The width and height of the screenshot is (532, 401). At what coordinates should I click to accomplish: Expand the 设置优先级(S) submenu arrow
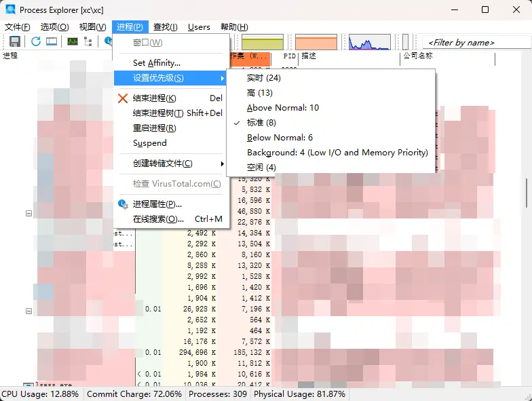tap(223, 79)
